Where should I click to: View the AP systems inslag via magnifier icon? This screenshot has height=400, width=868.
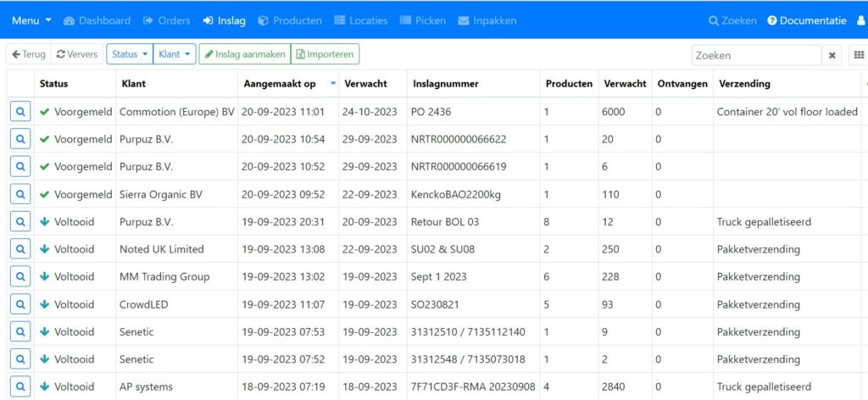click(20, 386)
